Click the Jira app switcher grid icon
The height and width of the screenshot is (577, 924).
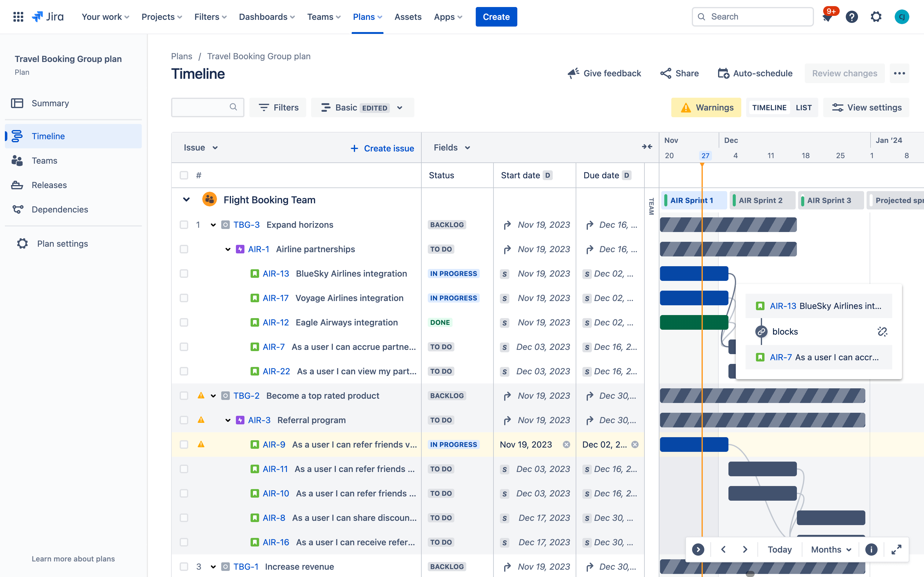[18, 17]
